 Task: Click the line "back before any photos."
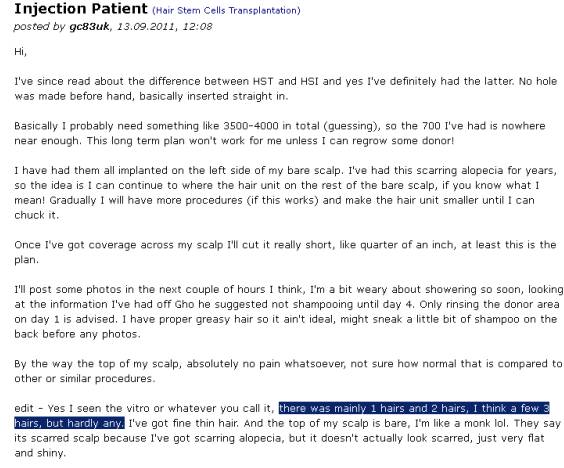[77, 334]
